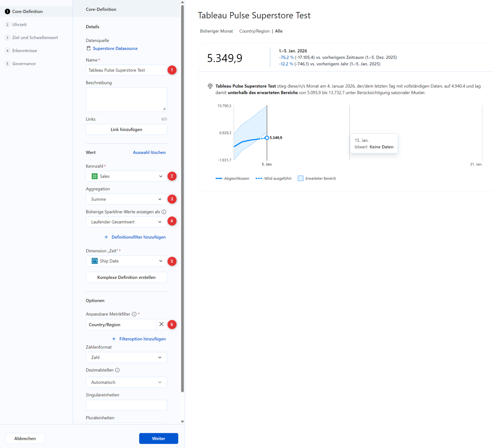Click the plus icon for Definitionsfilter
The image size is (493, 448).
click(x=106, y=237)
